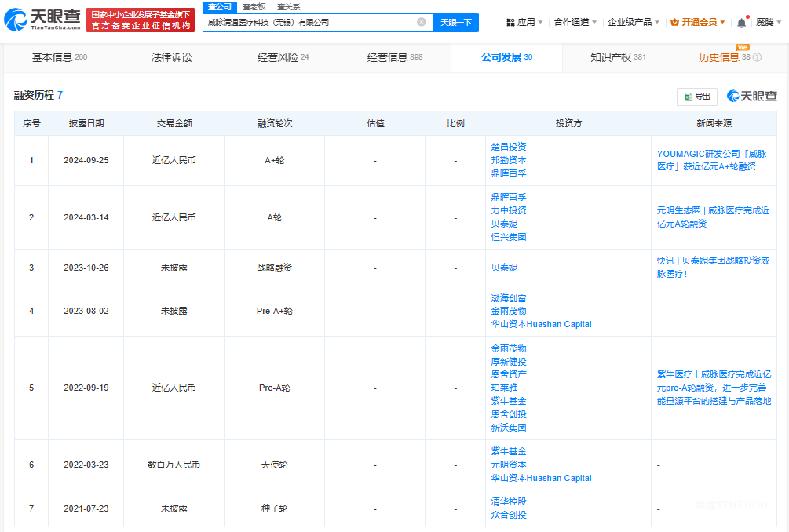The image size is (789, 532).
Task: Click the 2021-07-23 date cell
Action: coord(86,508)
